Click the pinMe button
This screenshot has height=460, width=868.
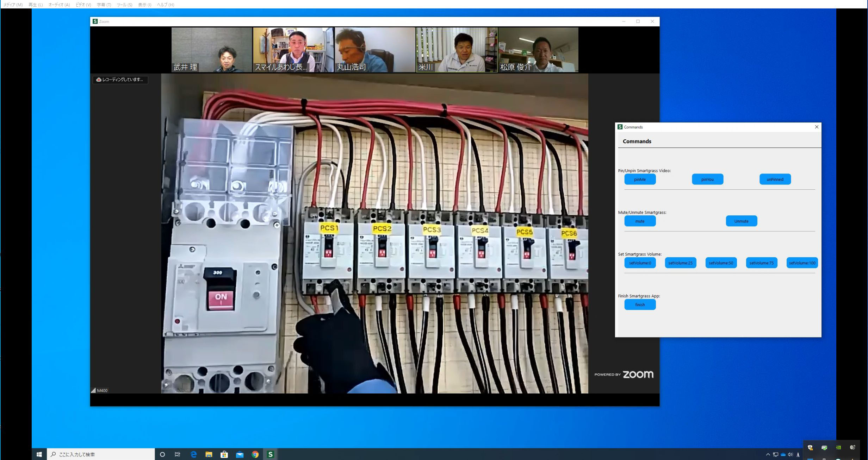pyautogui.click(x=640, y=179)
